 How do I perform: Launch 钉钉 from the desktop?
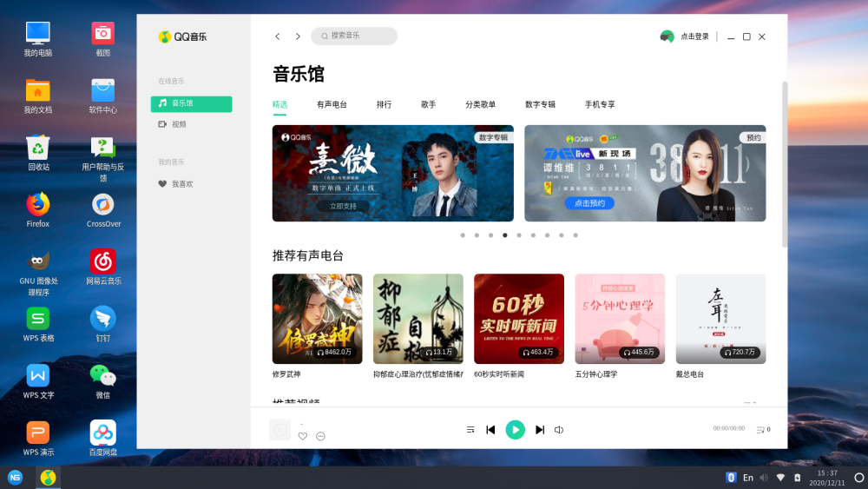click(x=103, y=324)
